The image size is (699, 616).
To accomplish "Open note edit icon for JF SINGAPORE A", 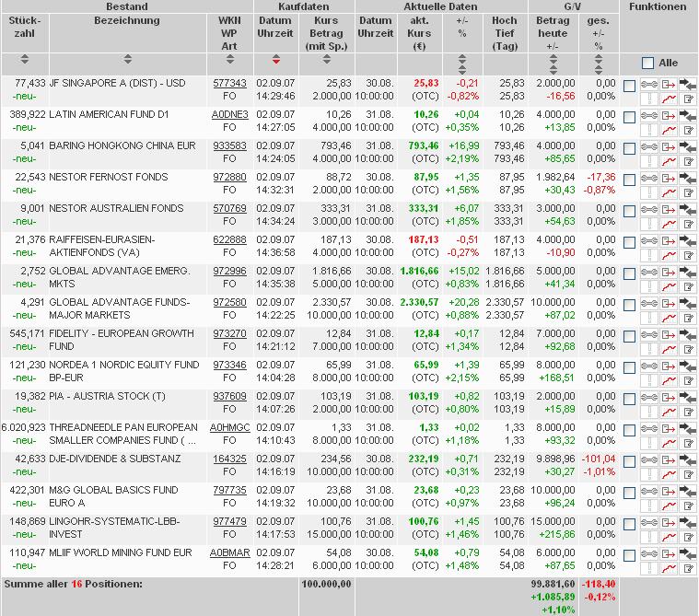I will [x=687, y=99].
